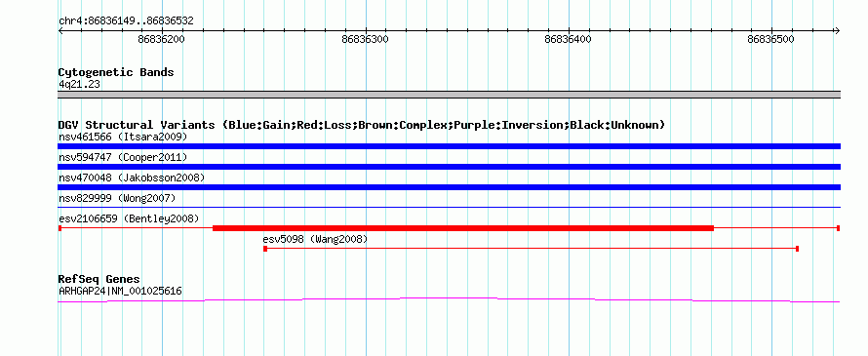Select the 4q21.23 band label
Viewport: 868px width, 356px height.
[x=79, y=84]
